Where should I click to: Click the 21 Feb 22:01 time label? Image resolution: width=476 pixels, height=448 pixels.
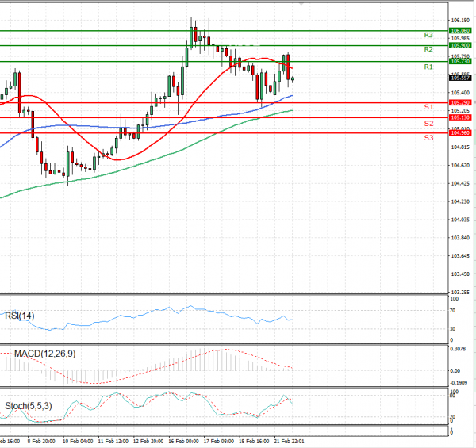point(289,442)
